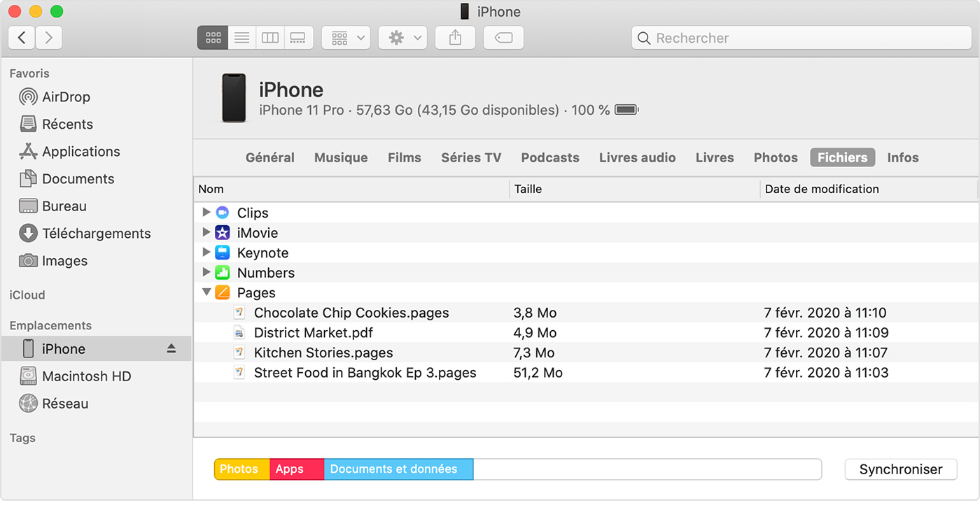Expand the Keynote disclosure triangle

point(206,252)
